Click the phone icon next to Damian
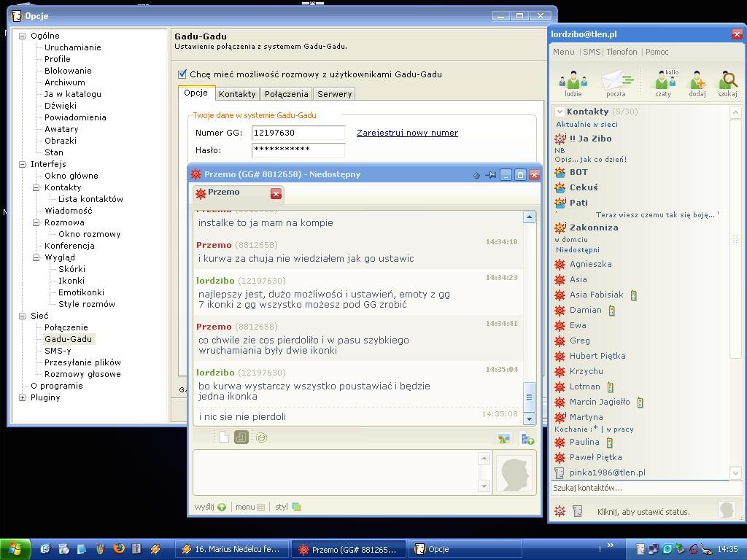The width and height of the screenshot is (747, 560). coord(612,311)
